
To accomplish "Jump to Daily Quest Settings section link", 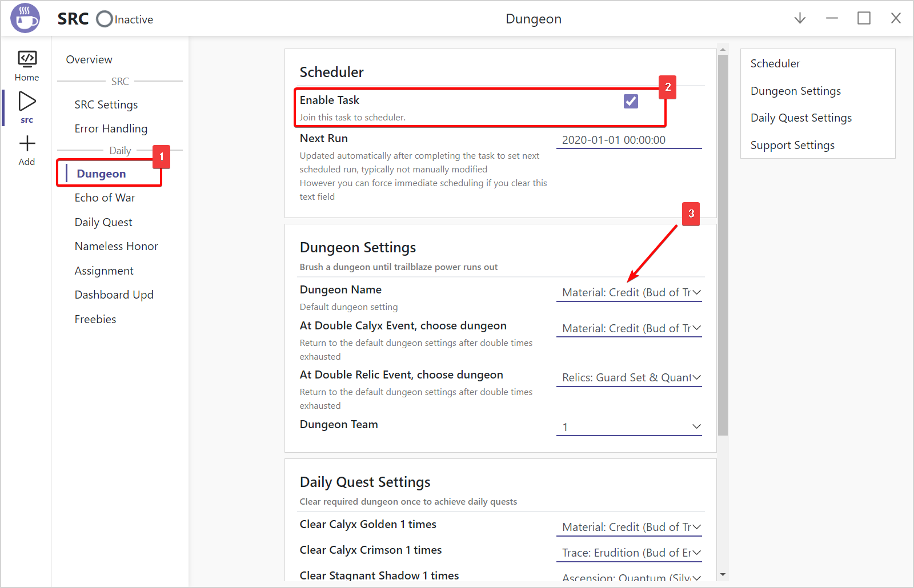I will coord(801,118).
